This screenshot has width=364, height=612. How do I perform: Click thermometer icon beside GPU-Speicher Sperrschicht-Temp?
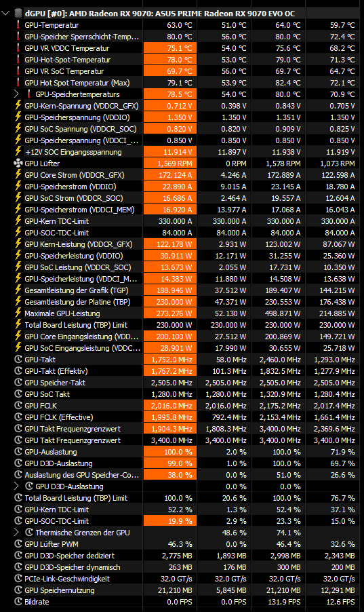(18, 37)
